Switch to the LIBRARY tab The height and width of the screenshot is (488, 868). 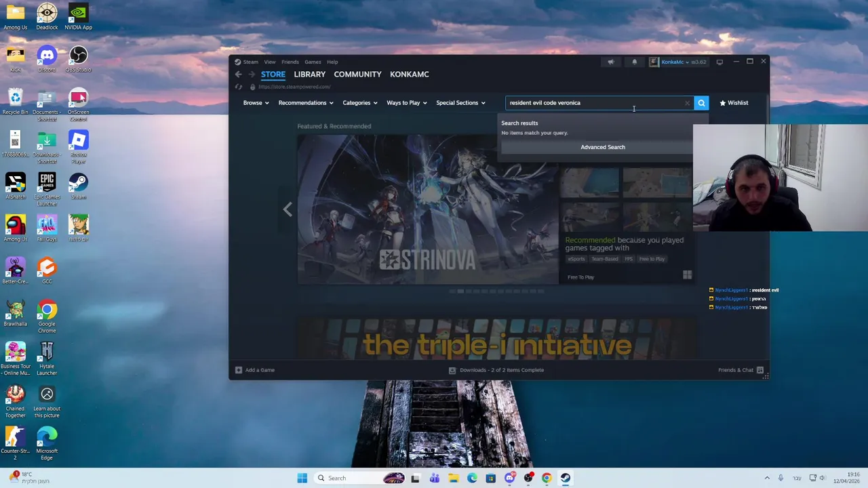click(310, 75)
